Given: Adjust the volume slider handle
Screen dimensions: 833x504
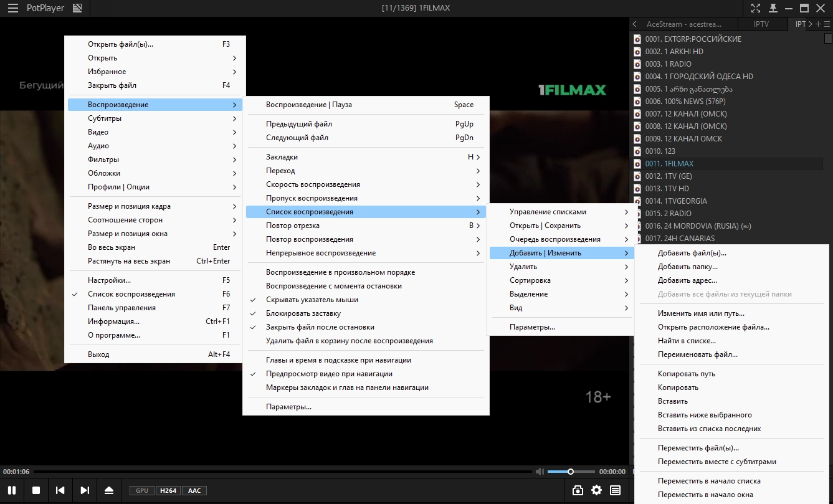Looking at the screenshot, I should coord(571,472).
